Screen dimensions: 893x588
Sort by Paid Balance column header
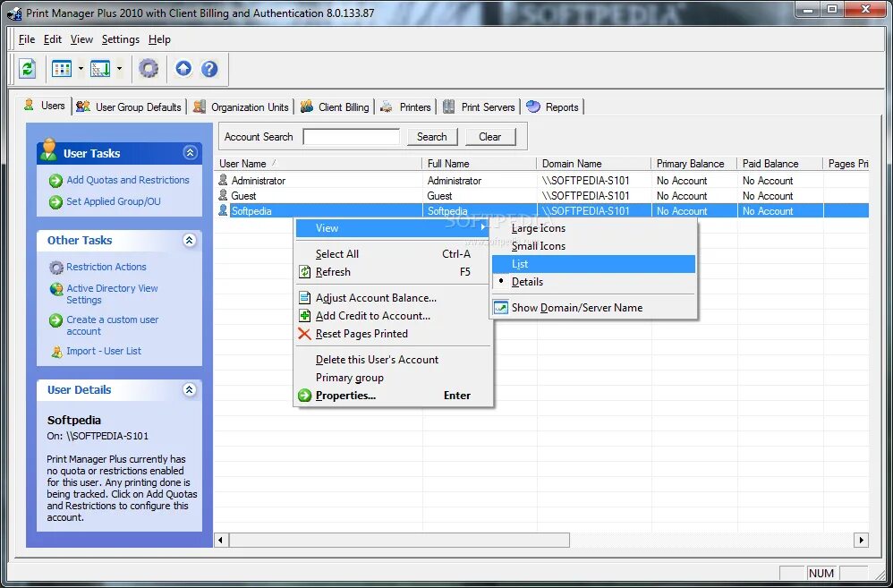[x=780, y=164]
